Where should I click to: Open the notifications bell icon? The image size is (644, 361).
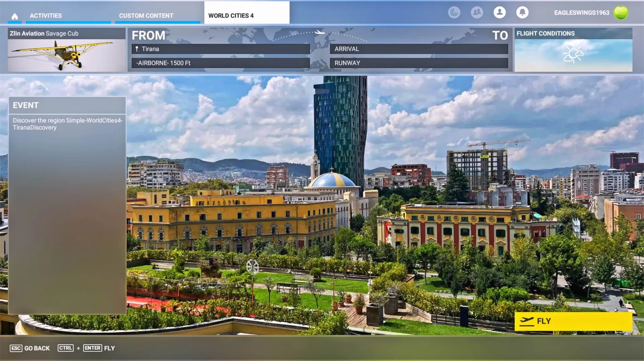pyautogui.click(x=522, y=12)
